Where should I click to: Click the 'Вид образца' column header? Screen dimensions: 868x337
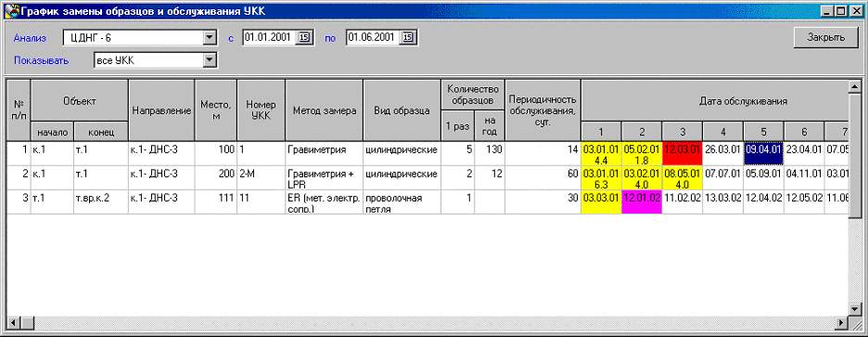point(402,110)
